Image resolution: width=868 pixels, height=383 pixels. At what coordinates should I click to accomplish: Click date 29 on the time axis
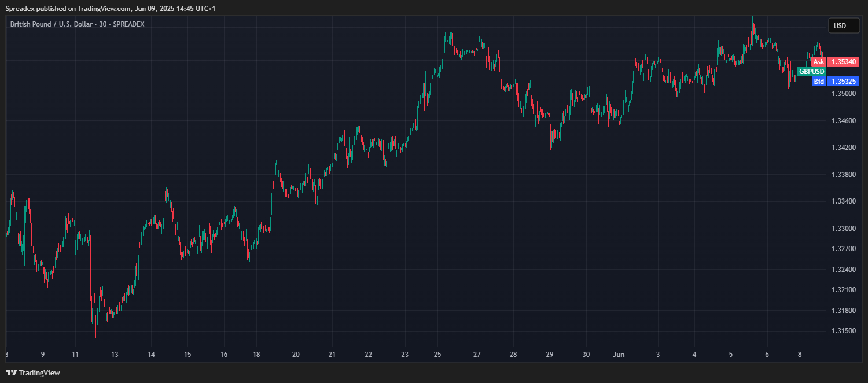(550, 355)
